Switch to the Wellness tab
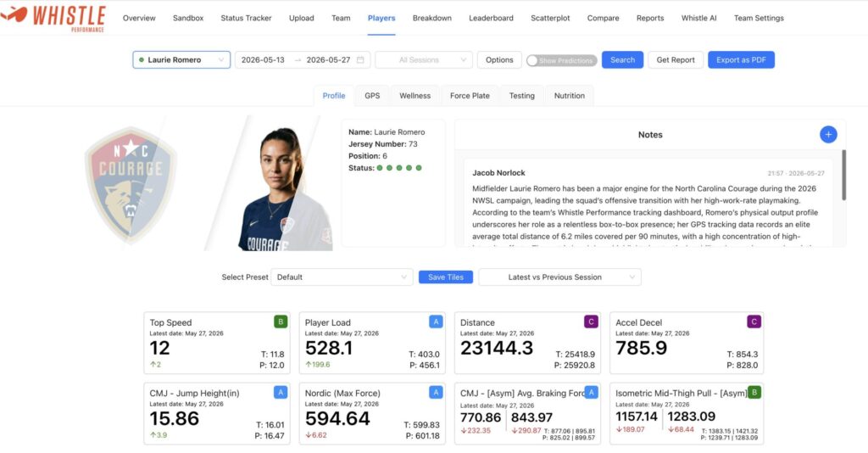This screenshot has width=868, height=453. click(x=415, y=95)
